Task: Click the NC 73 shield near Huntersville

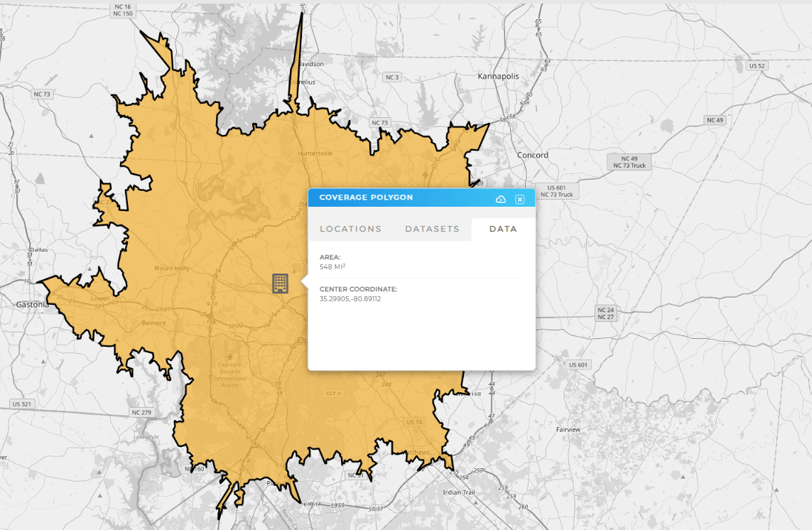Action: (379, 123)
